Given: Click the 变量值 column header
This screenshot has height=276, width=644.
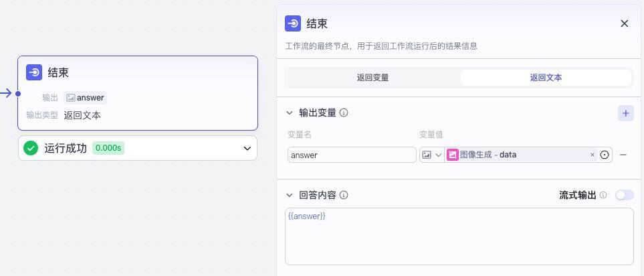Looking at the screenshot, I should click(x=431, y=135).
